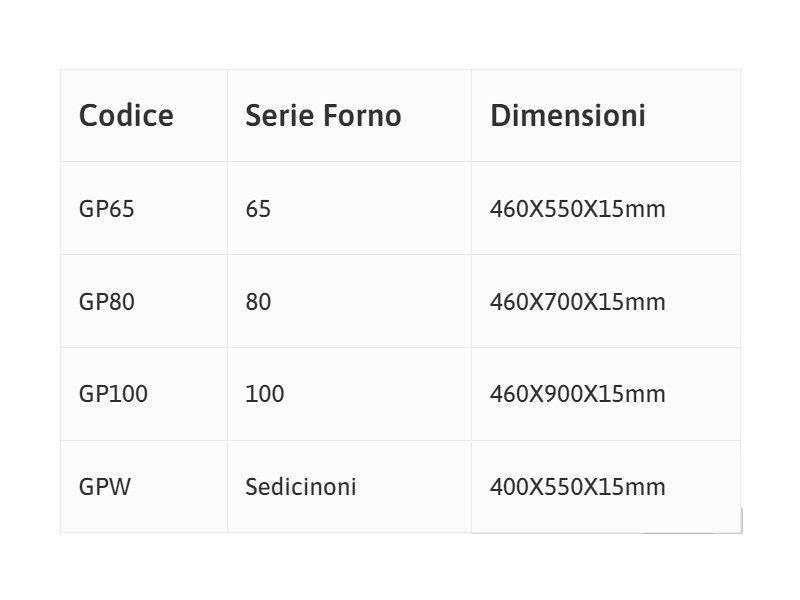The width and height of the screenshot is (800, 600).
Task: Click the 460X700X15mm dimensions cell
Action: [x=577, y=302]
